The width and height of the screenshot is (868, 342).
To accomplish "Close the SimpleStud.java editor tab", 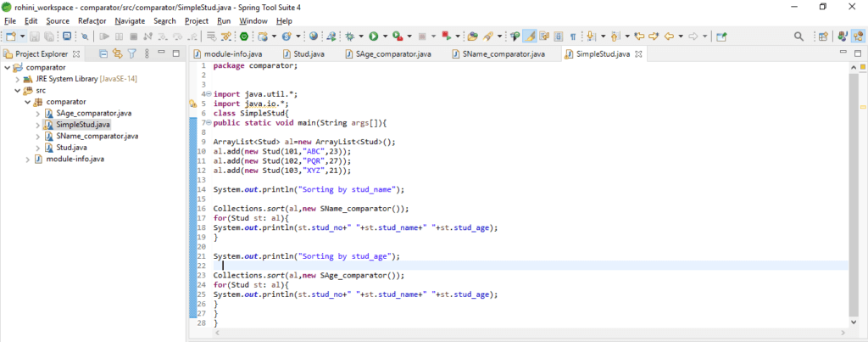I will tap(637, 54).
